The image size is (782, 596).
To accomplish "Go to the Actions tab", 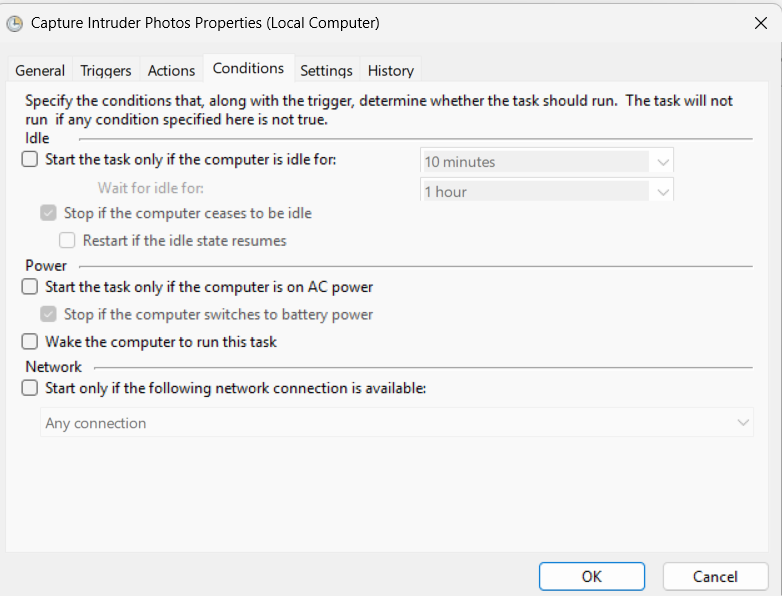I will (x=171, y=71).
